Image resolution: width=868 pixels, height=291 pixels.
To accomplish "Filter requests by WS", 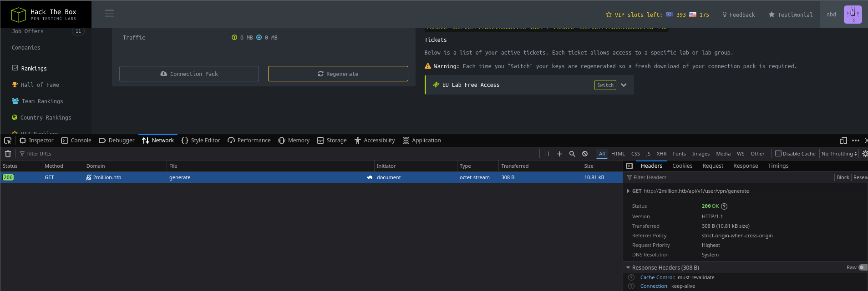I will [x=741, y=154].
